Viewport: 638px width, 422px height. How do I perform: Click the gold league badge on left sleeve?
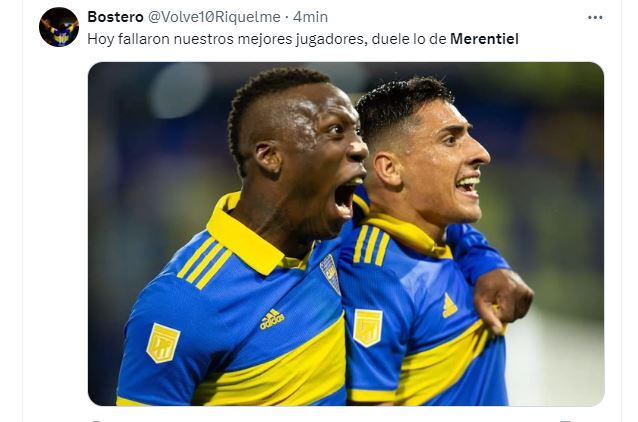[x=163, y=343]
